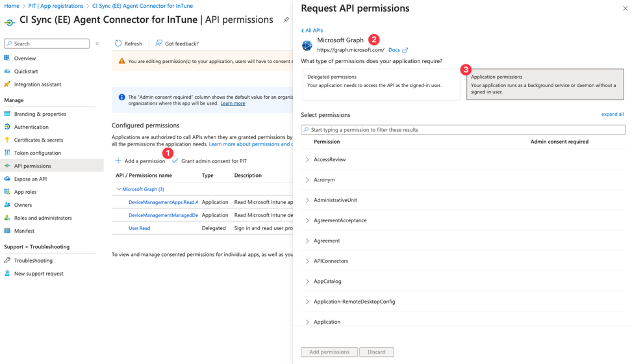Click the Quickstart cloud icon
The width and height of the screenshot is (632, 364).
(7, 71)
